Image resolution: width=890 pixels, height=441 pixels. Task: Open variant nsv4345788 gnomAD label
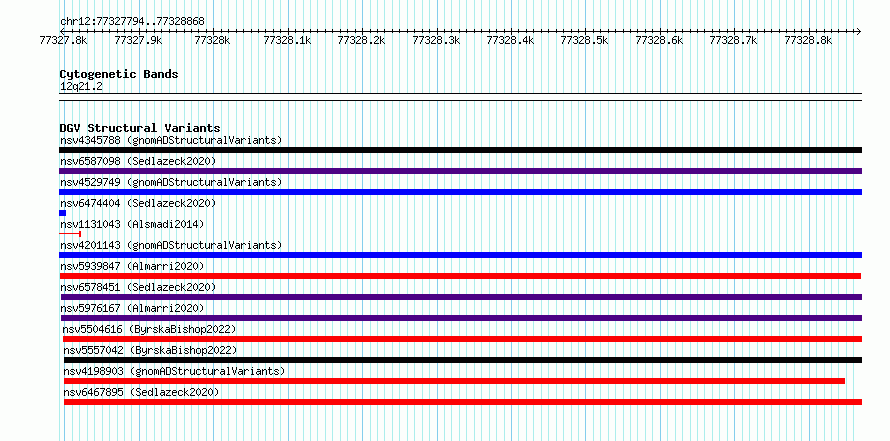pyautogui.click(x=171, y=140)
